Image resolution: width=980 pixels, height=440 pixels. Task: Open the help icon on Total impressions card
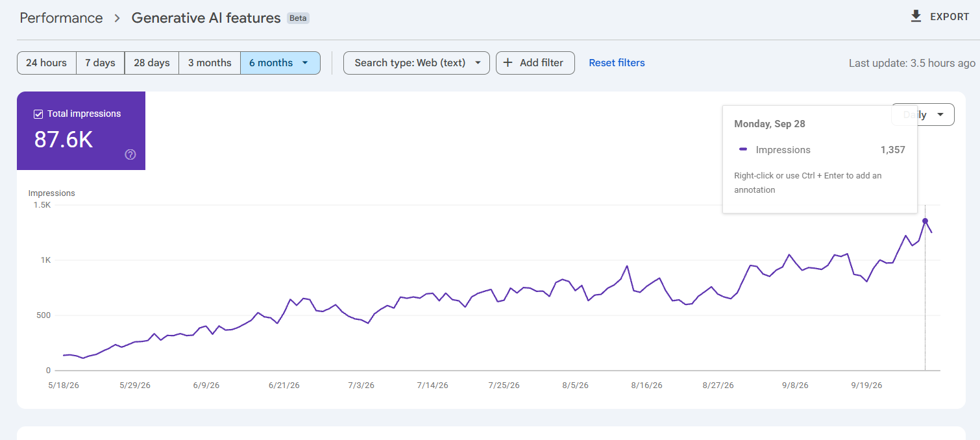pyautogui.click(x=130, y=154)
